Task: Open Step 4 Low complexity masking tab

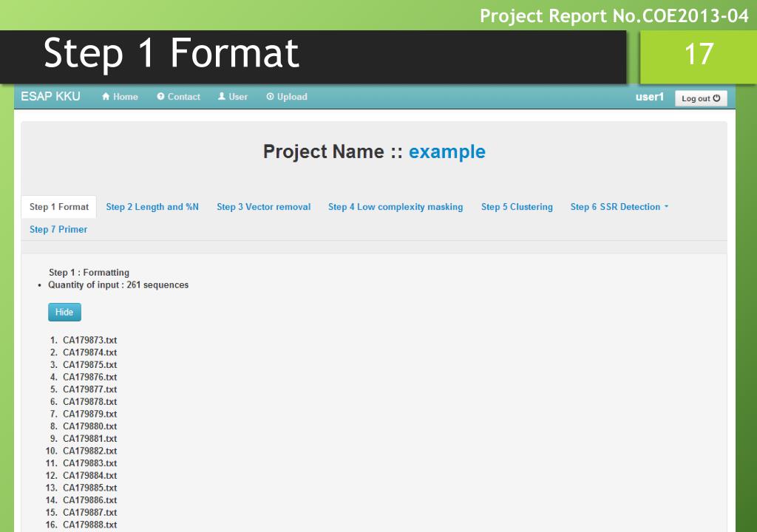Action: pyautogui.click(x=396, y=207)
